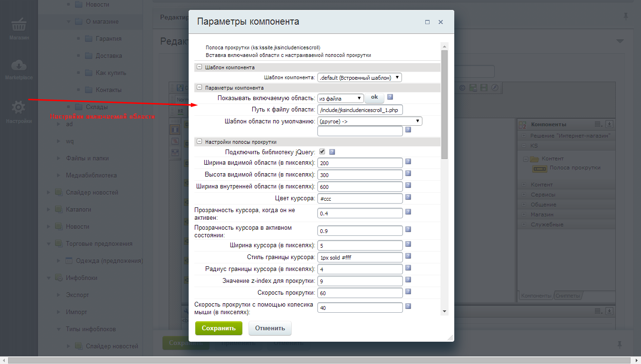
Task: Click Путь к файлу области input field
Action: tap(360, 110)
